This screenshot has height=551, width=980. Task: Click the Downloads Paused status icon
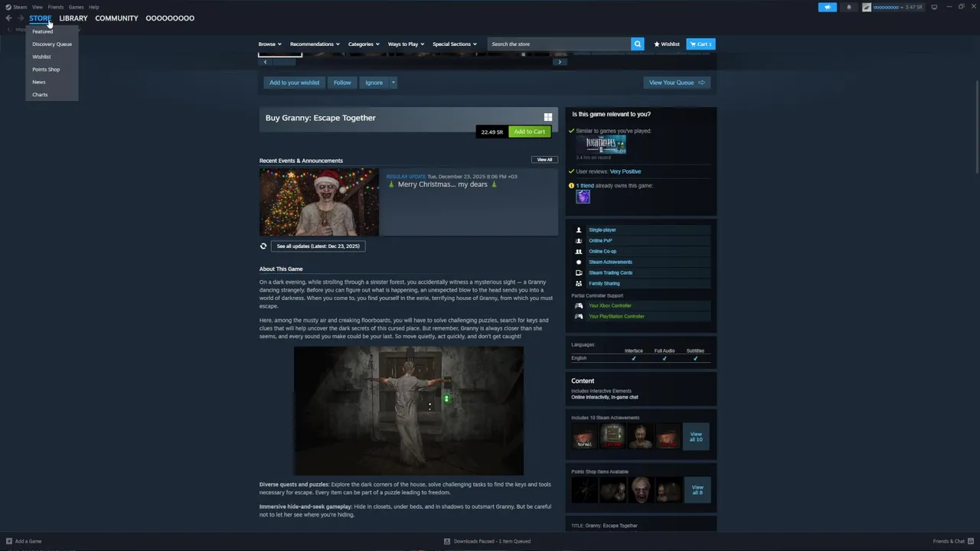click(447, 541)
